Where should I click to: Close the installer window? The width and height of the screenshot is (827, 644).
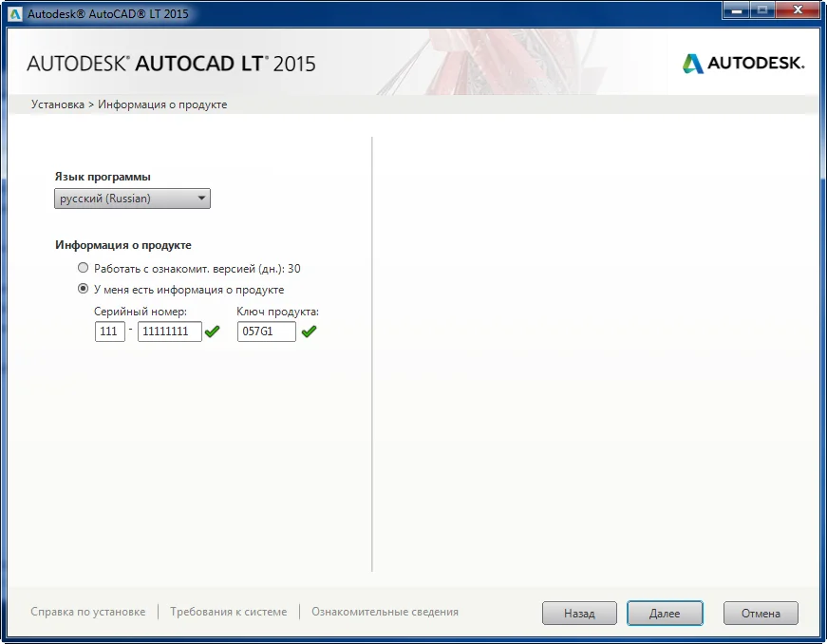coord(797,10)
